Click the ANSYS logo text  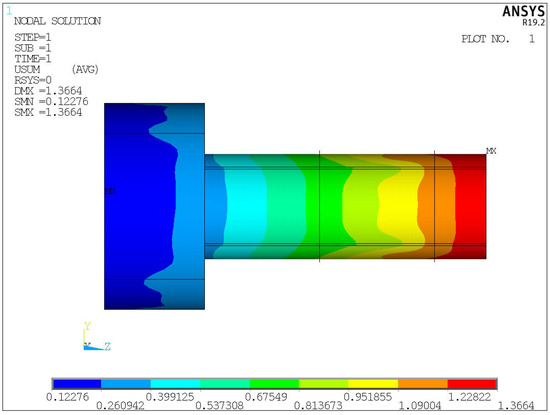[x=523, y=12]
